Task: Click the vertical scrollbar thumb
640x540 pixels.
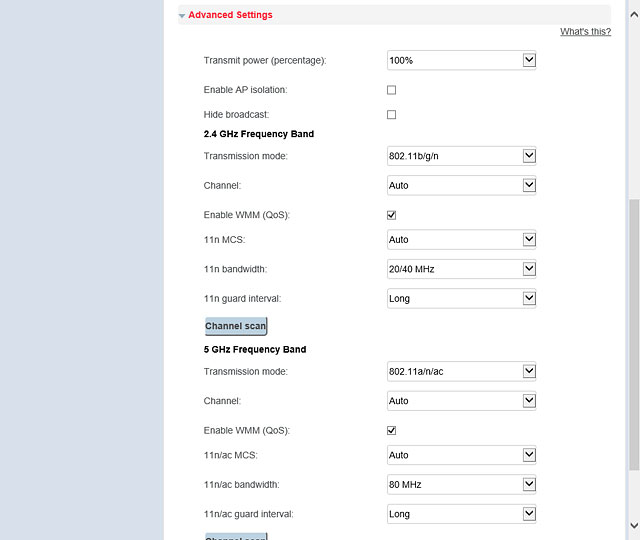Action: (x=634, y=335)
